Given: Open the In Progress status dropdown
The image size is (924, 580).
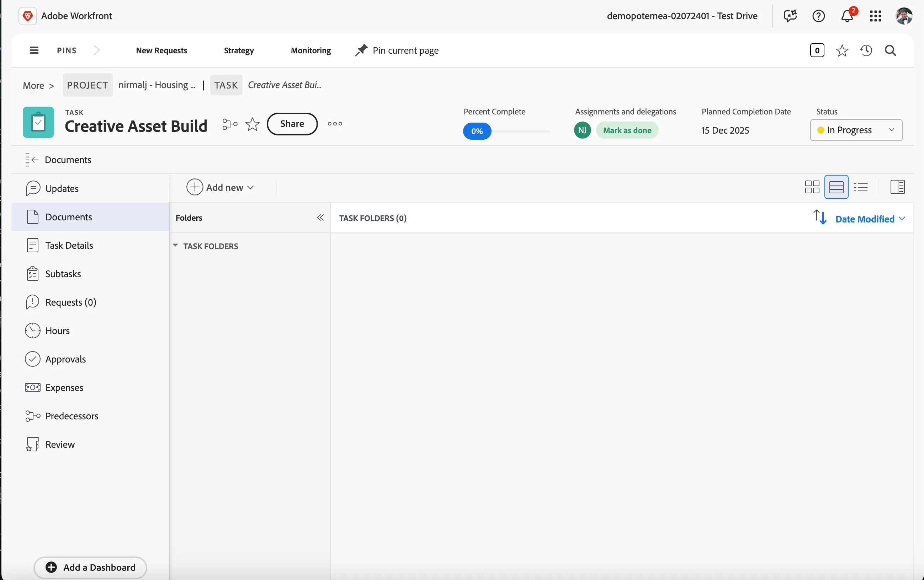Looking at the screenshot, I should tap(856, 130).
